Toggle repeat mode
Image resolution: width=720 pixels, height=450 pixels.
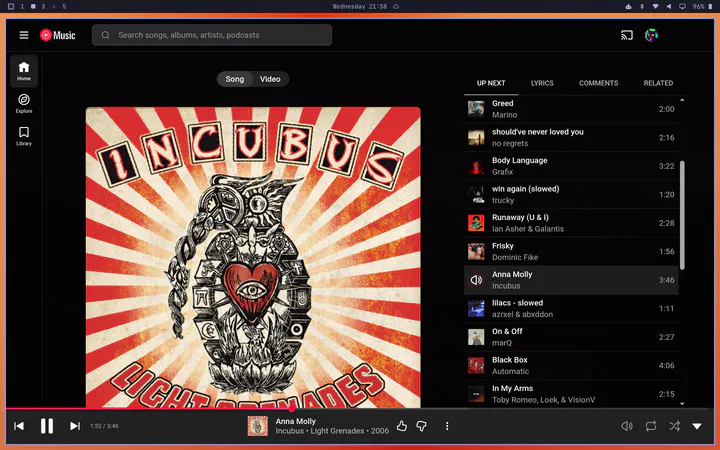click(651, 426)
